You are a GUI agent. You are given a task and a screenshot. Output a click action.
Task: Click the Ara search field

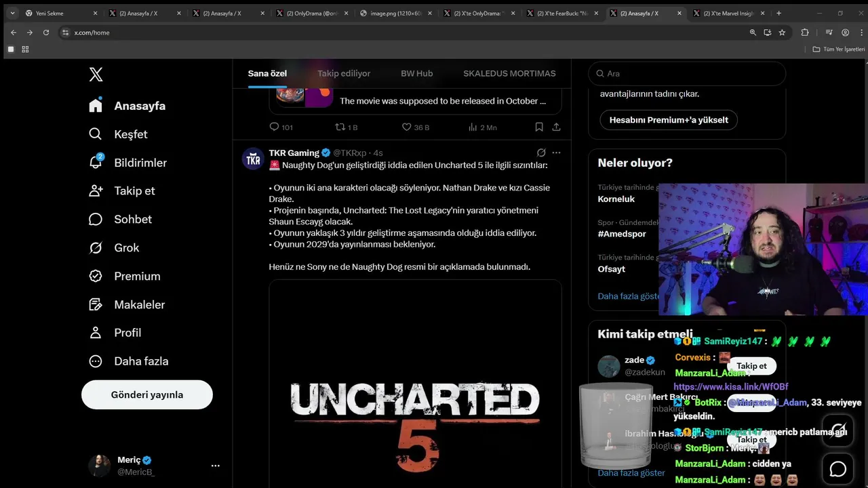(687, 73)
